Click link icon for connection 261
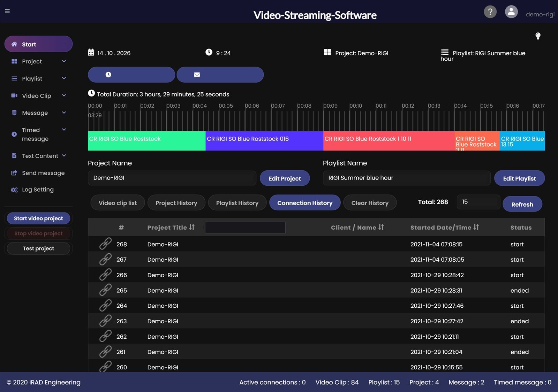Image resolution: width=558 pixels, height=392 pixels. coord(105,352)
